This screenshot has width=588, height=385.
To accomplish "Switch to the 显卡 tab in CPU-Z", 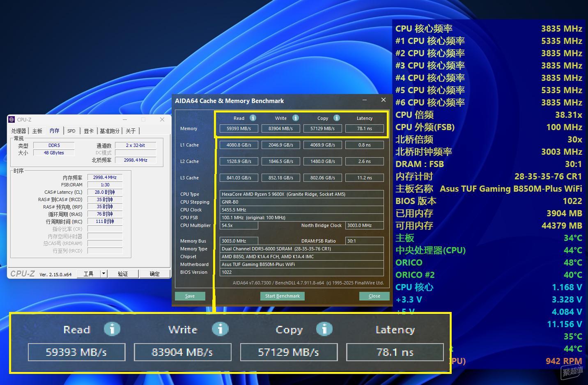I will (x=89, y=131).
